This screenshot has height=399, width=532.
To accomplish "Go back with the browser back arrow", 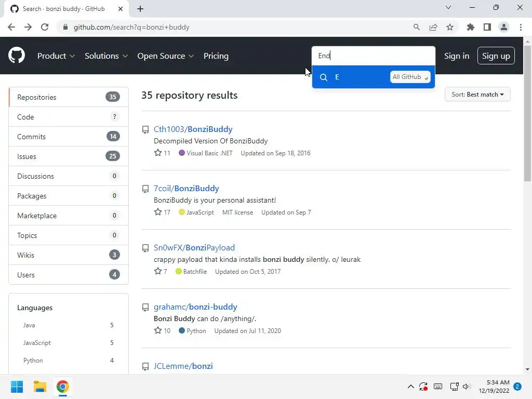I will (11, 27).
